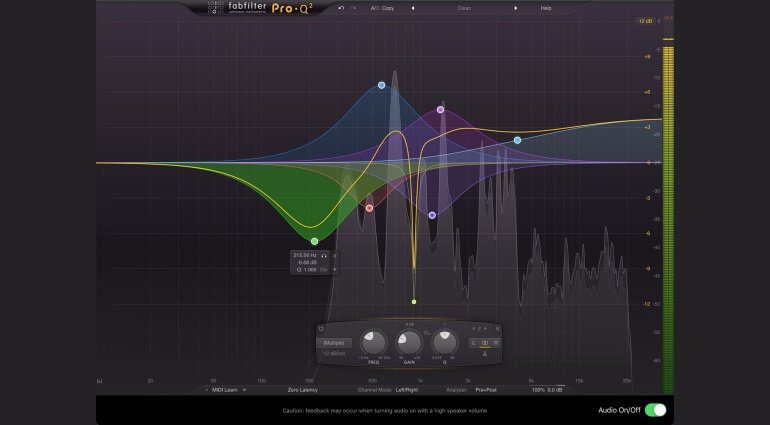Open the Help menu
Image resolution: width=770 pixels, height=425 pixels.
[x=546, y=8]
